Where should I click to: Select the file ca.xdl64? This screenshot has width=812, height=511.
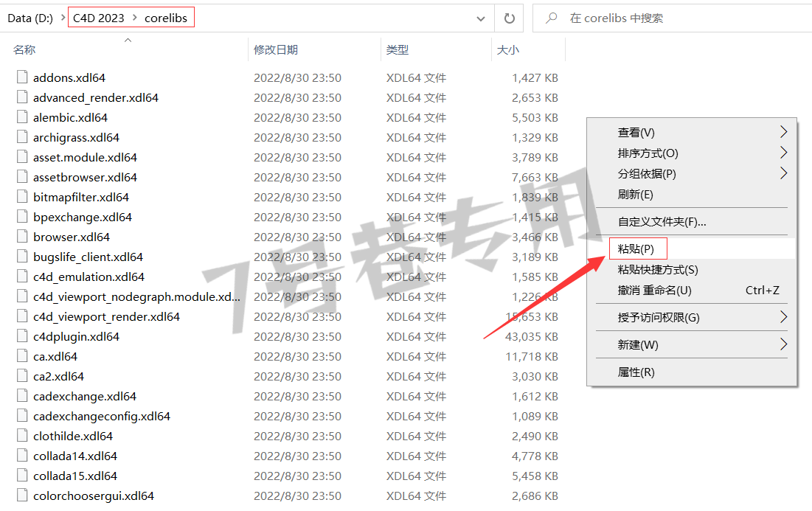[x=55, y=356]
